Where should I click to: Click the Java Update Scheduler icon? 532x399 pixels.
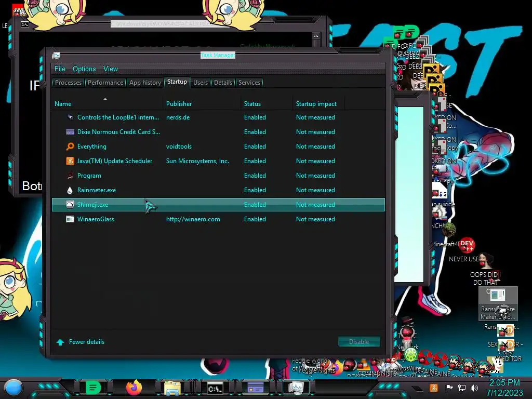point(70,161)
